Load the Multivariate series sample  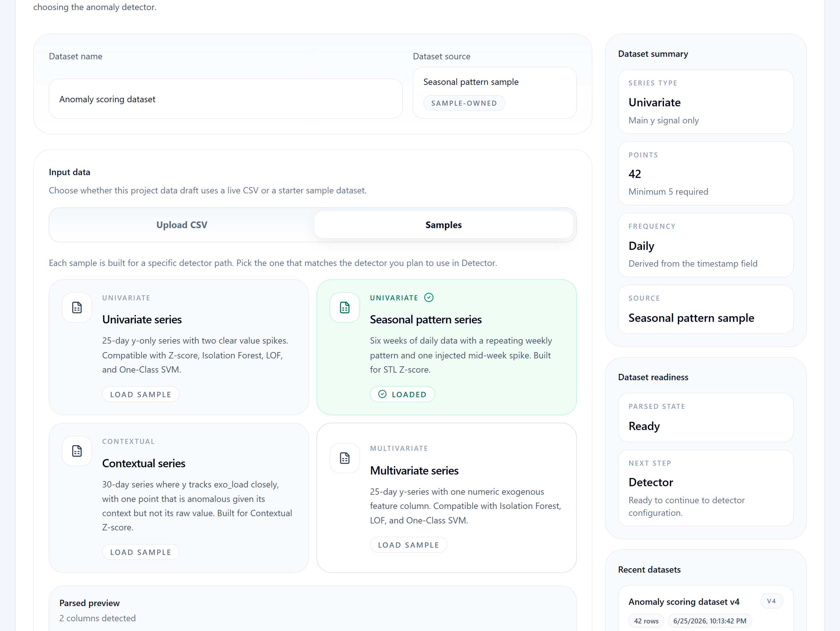click(409, 545)
